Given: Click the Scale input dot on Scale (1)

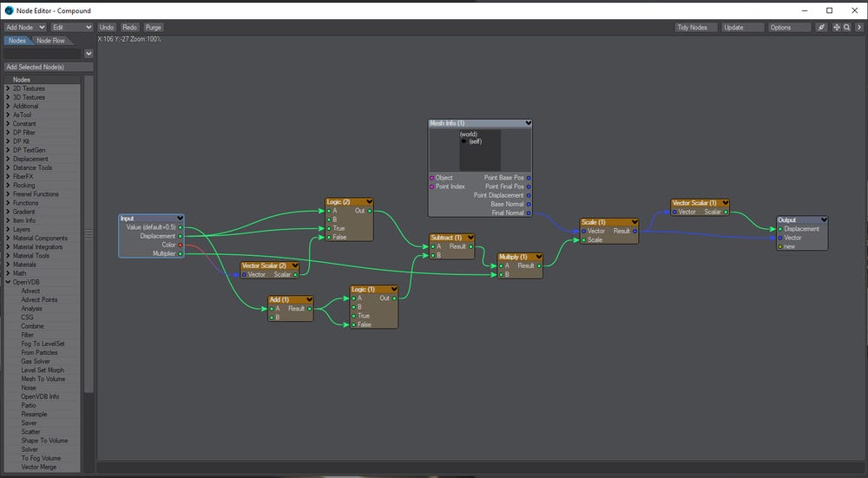Looking at the screenshot, I should click(583, 240).
